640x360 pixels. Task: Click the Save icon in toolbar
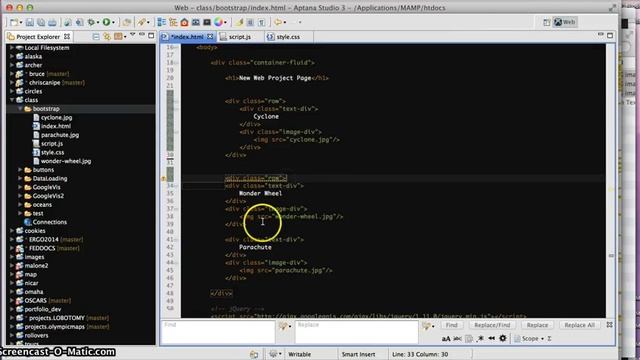pos(30,22)
